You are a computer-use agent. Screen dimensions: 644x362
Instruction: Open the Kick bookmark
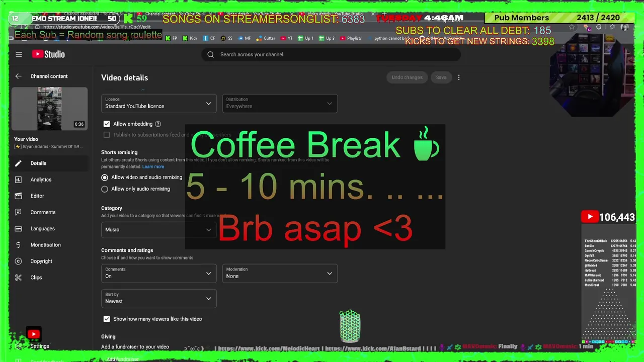(190, 38)
